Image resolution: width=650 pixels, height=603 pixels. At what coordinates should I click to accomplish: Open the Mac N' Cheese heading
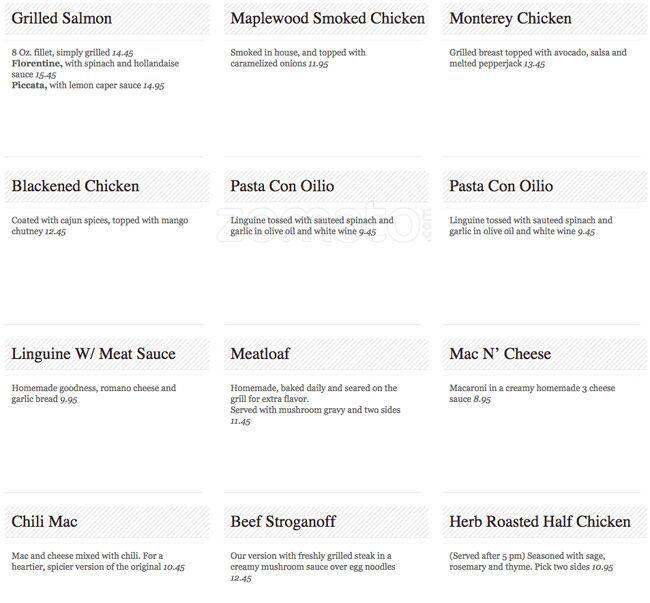(x=500, y=354)
